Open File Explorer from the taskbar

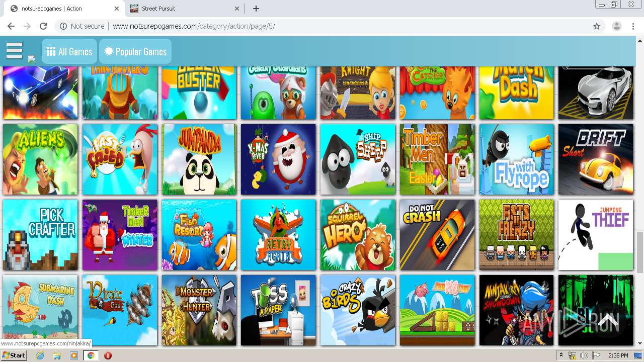57,355
